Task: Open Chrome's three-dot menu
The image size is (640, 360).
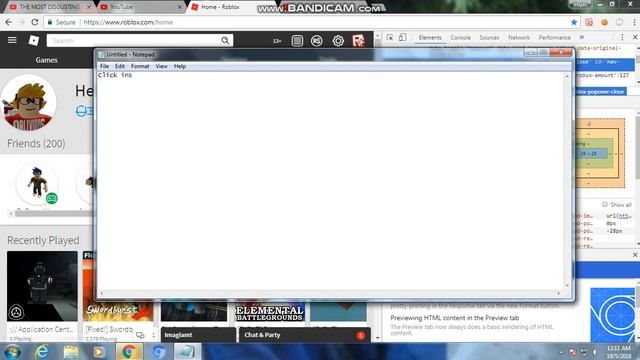Action: [634, 22]
